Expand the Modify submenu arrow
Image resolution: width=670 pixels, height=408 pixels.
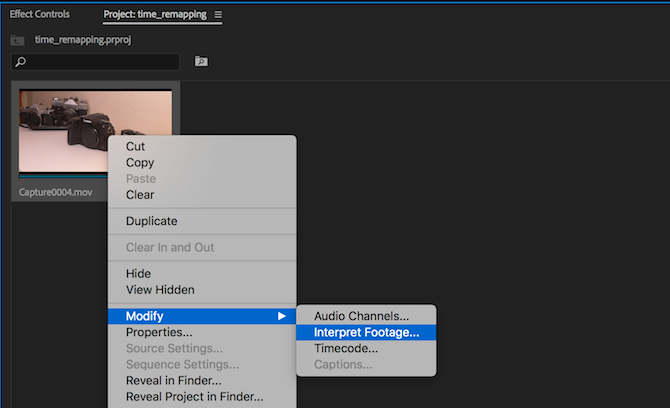(x=282, y=316)
